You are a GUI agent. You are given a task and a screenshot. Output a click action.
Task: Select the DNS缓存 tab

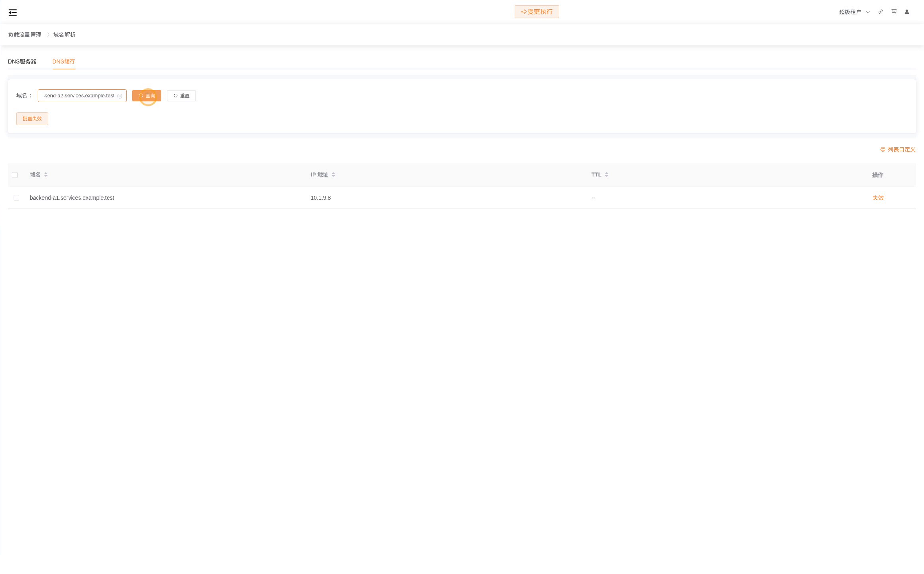(x=64, y=61)
